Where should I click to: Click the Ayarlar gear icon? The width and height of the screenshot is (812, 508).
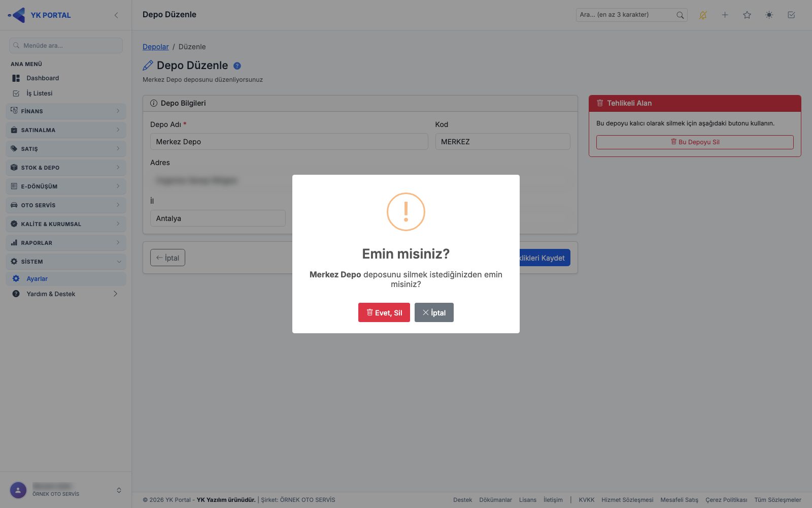click(16, 279)
